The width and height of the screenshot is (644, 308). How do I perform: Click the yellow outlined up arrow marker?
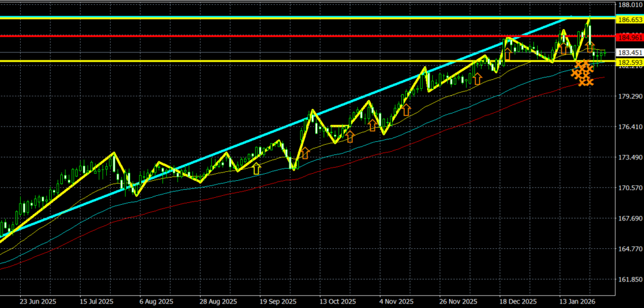click(x=256, y=168)
